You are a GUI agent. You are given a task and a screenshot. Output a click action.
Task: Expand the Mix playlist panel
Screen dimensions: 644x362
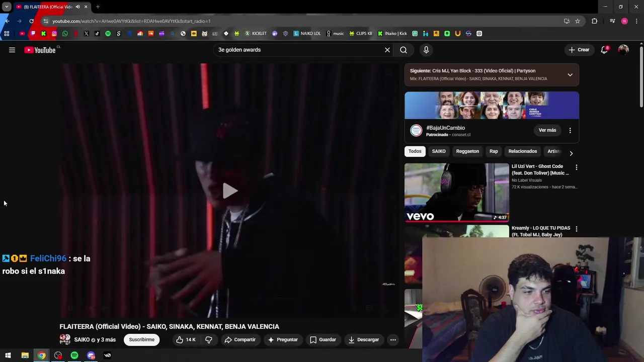coord(570,74)
